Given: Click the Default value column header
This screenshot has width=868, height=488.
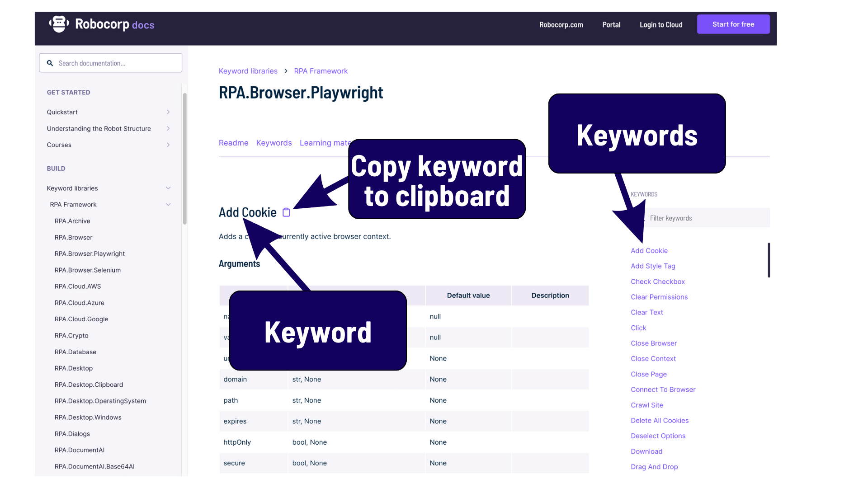Looking at the screenshot, I should (468, 296).
